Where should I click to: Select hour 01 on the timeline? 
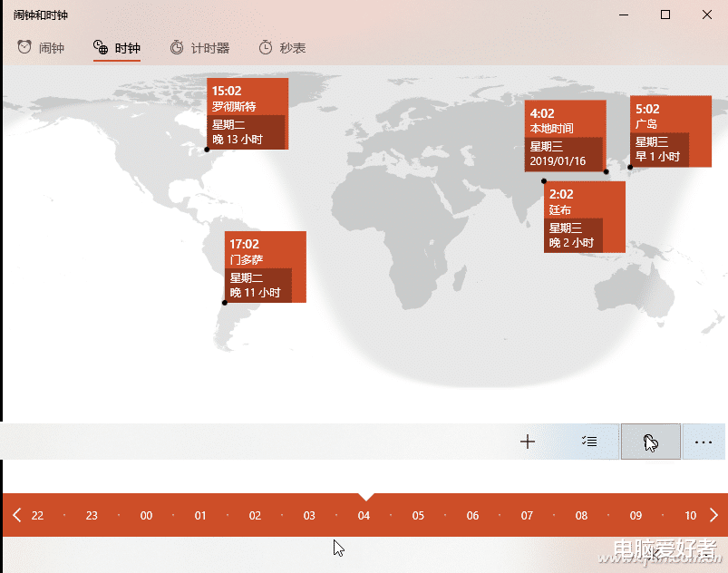point(200,515)
